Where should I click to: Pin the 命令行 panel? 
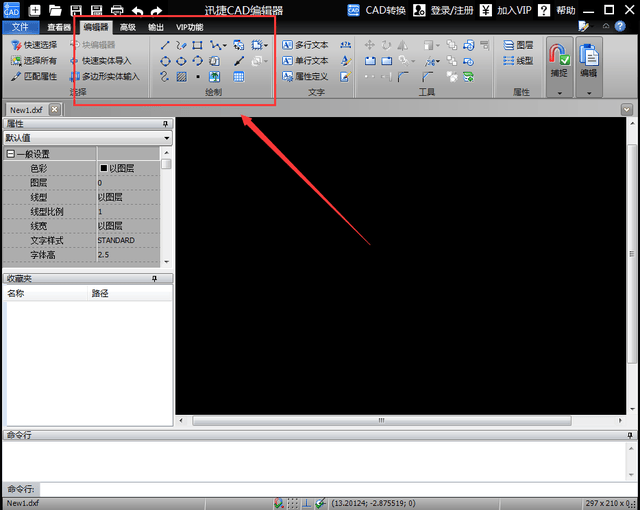click(630, 435)
